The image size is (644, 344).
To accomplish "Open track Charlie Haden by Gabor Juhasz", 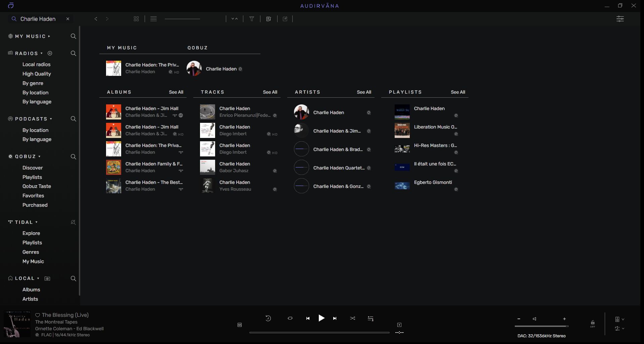I will coord(239,167).
